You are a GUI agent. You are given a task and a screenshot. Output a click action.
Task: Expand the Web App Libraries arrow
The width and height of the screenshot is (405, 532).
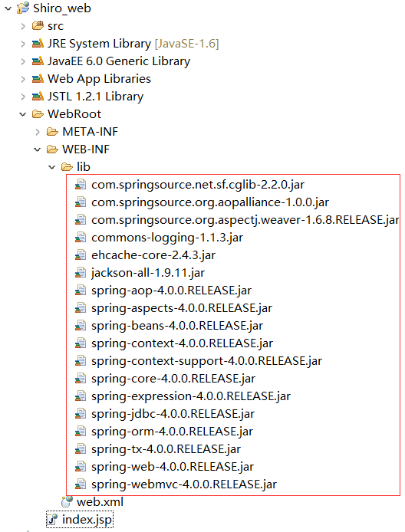[23, 79]
